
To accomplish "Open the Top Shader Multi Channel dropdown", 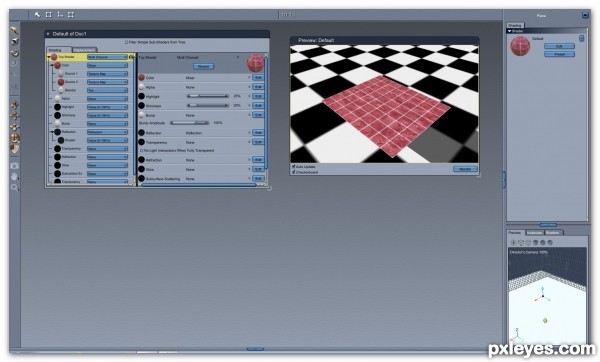I will [107, 57].
